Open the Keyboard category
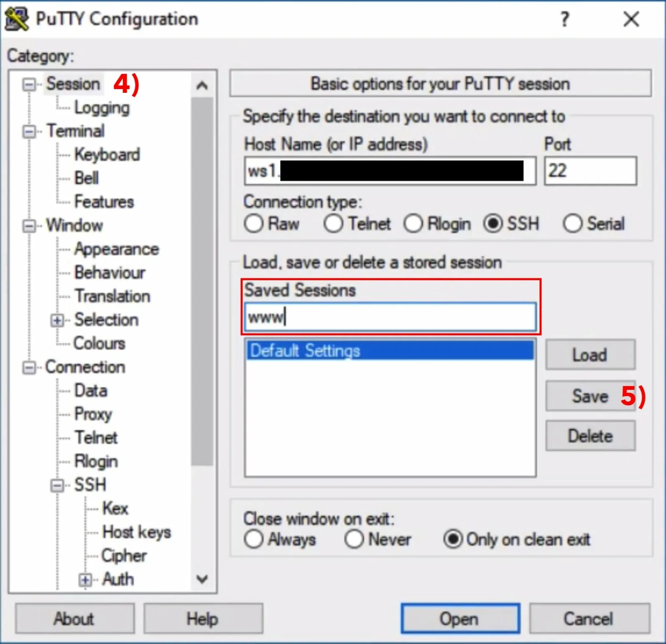 107,155
